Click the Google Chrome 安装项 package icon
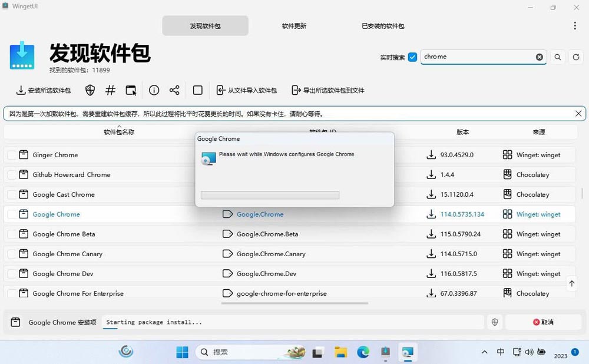The height and width of the screenshot is (364, 589). click(15, 322)
